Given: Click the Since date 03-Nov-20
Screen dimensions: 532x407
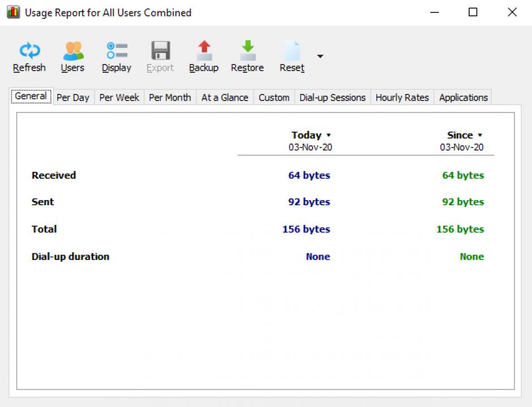Looking at the screenshot, I should point(462,147).
